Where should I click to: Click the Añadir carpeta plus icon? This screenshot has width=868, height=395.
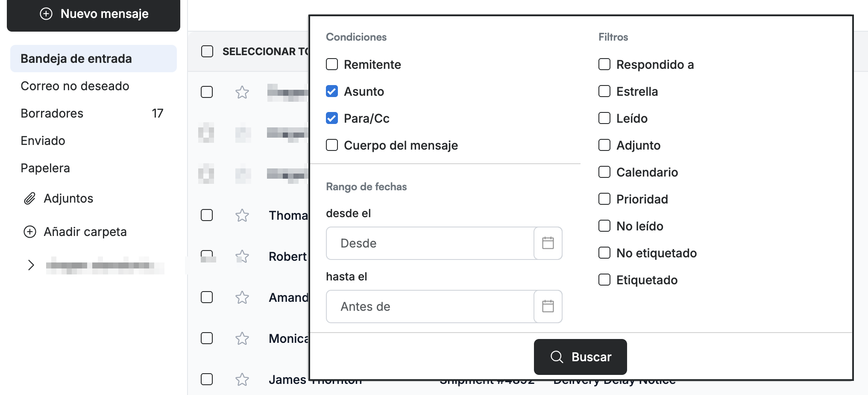pos(29,232)
